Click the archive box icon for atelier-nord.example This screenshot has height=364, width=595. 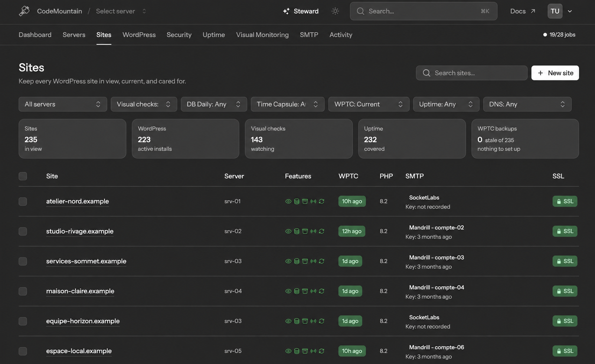click(305, 201)
